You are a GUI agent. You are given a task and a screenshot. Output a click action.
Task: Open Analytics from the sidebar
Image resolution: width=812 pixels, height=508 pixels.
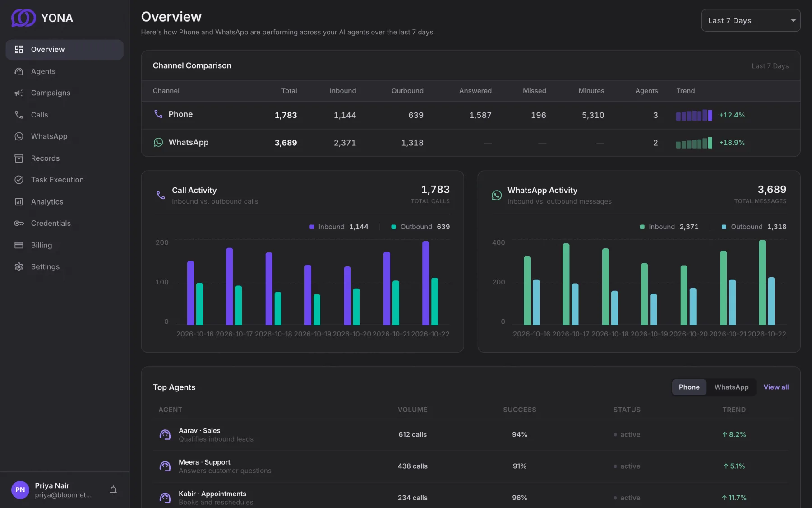[x=65, y=202]
